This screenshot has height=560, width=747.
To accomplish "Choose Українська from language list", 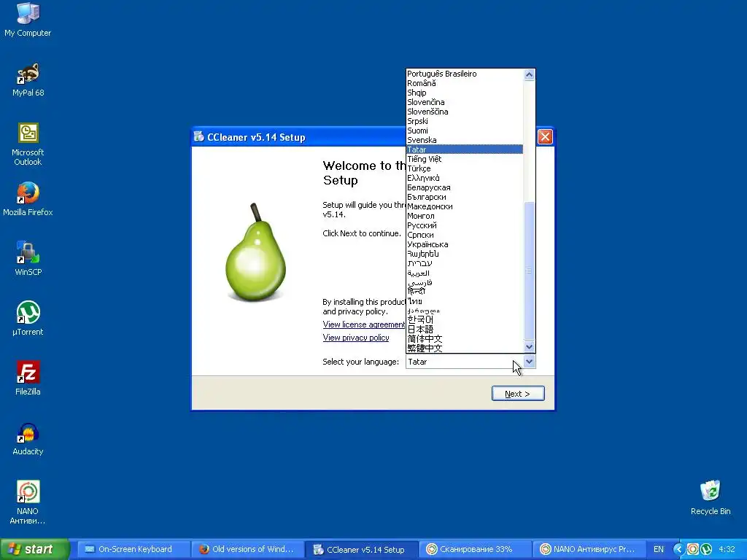I will 465,244.
